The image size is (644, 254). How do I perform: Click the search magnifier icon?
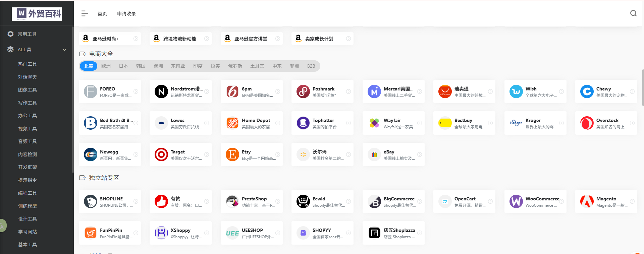click(633, 13)
